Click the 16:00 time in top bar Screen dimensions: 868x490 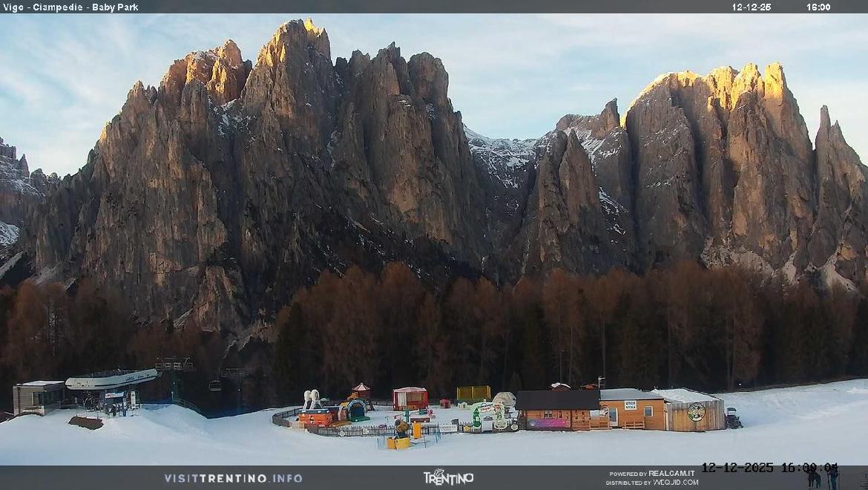click(818, 7)
